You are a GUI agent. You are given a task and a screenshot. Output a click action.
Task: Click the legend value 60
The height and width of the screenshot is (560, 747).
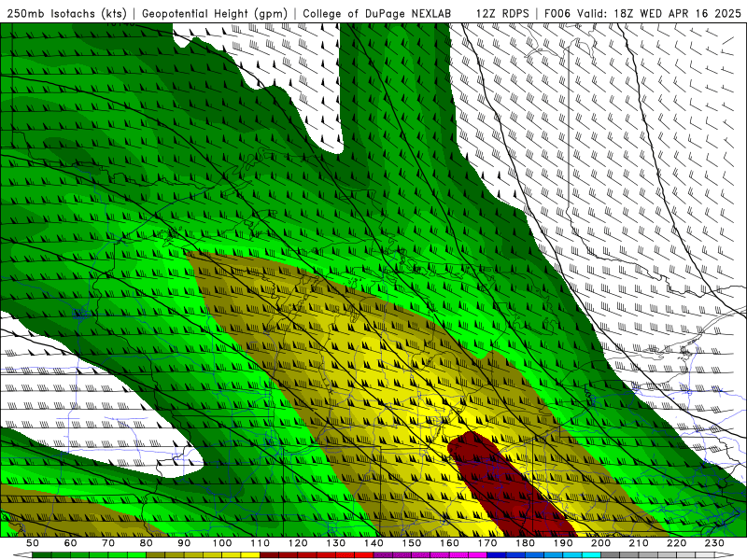[x=71, y=543]
